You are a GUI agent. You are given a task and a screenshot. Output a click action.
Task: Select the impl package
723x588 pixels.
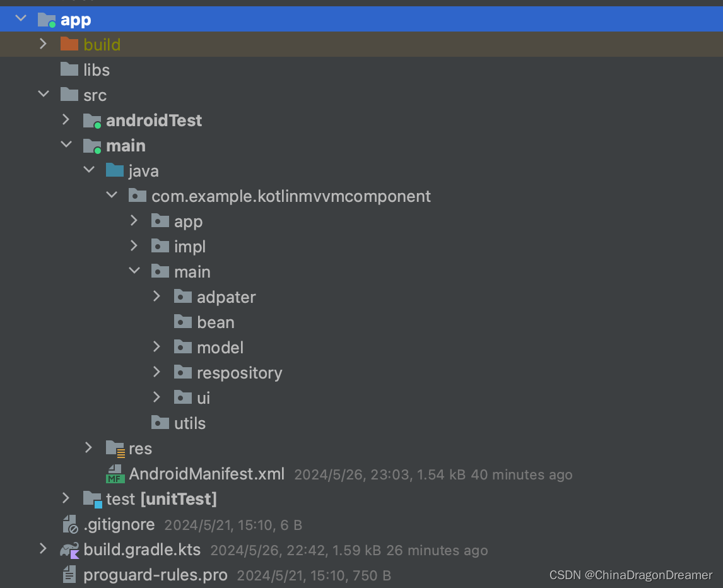[x=190, y=246]
